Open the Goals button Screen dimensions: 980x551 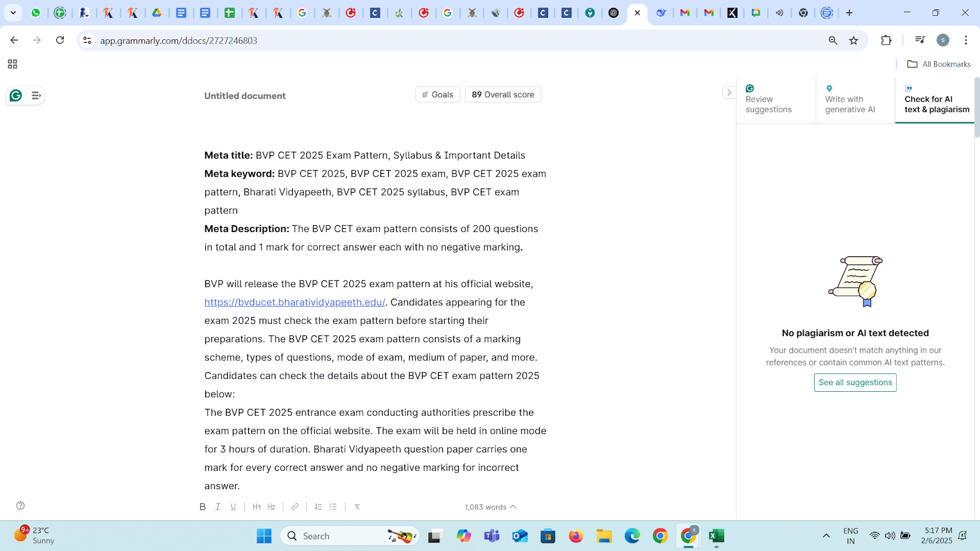coord(437,95)
